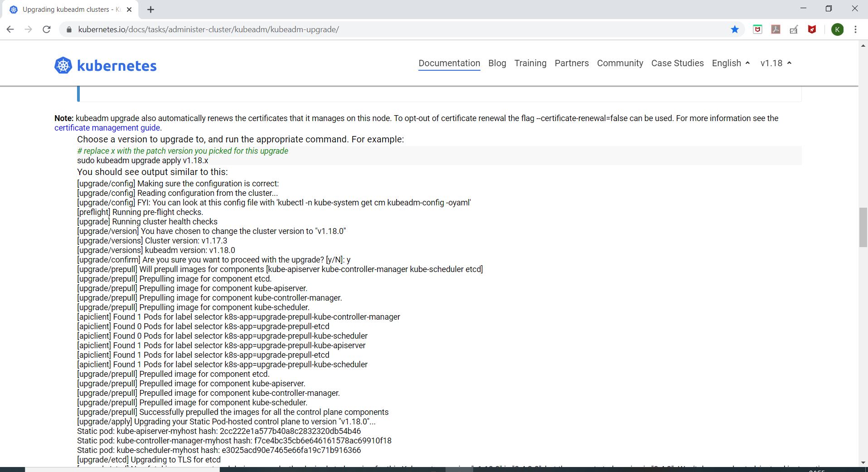
Task: Open the Case Studies menu item
Action: 678,63
